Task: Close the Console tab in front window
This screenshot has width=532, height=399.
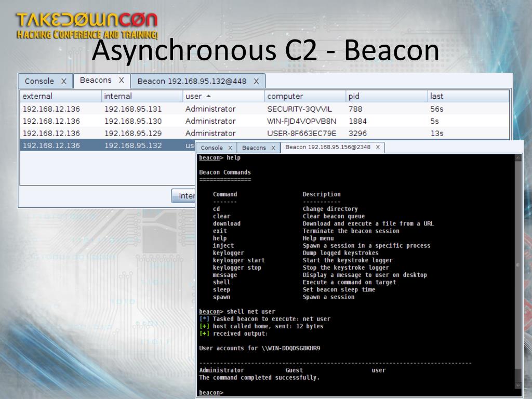Action: tap(230, 148)
